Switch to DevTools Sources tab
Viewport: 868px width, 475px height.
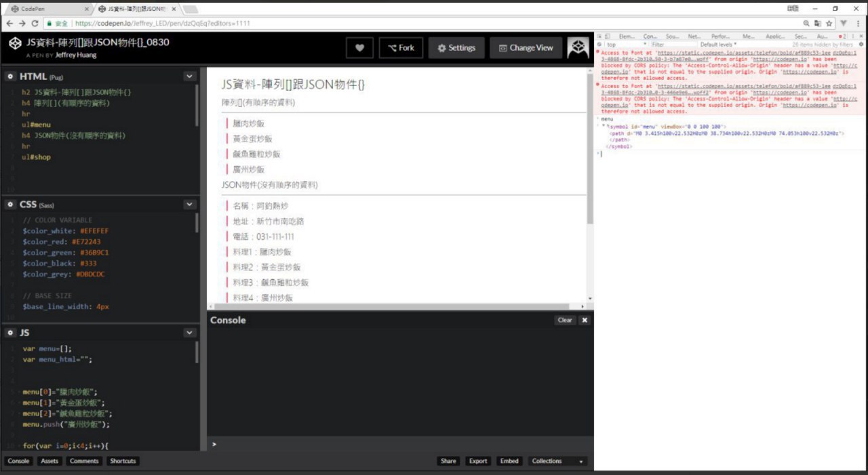click(x=672, y=36)
